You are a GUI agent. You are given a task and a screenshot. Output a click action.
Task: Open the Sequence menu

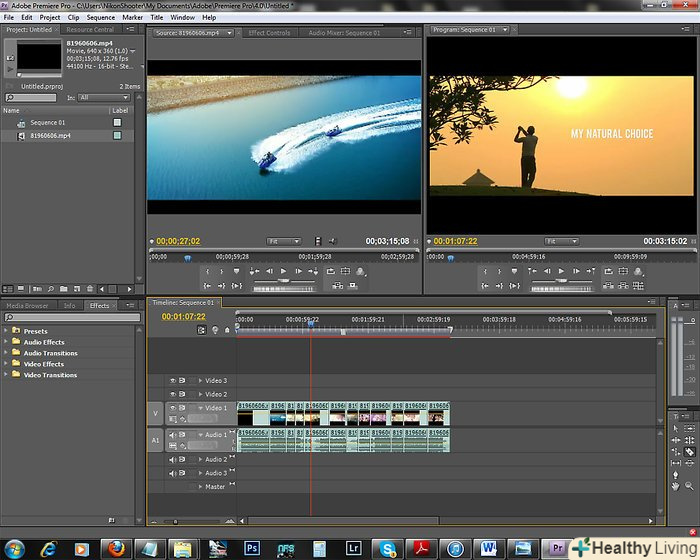click(100, 17)
